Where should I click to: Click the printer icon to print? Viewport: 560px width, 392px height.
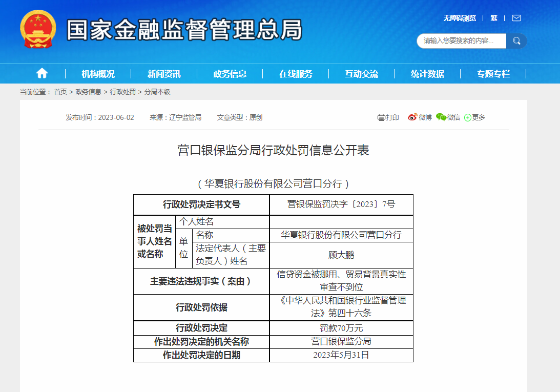(381, 117)
